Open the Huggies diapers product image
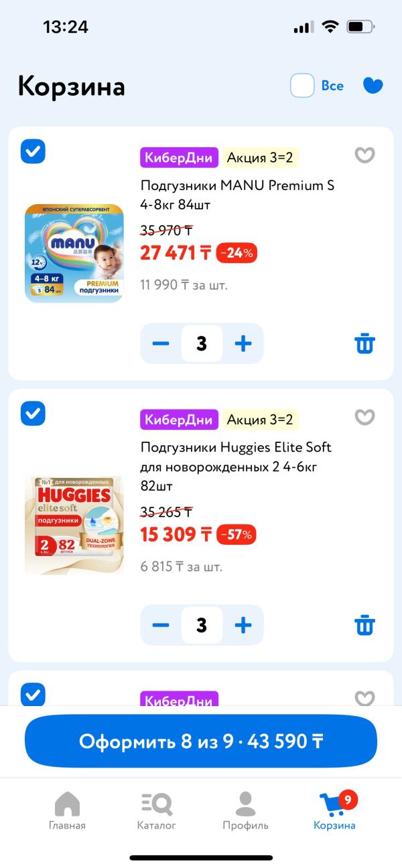The height and width of the screenshot is (868, 402). pyautogui.click(x=74, y=525)
